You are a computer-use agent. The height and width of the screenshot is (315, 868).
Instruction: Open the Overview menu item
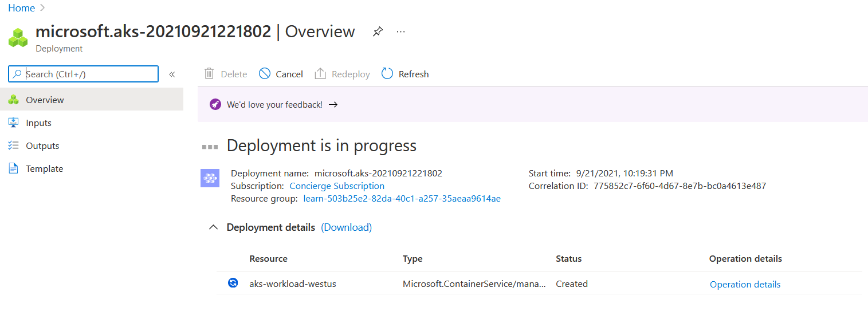tap(92, 100)
